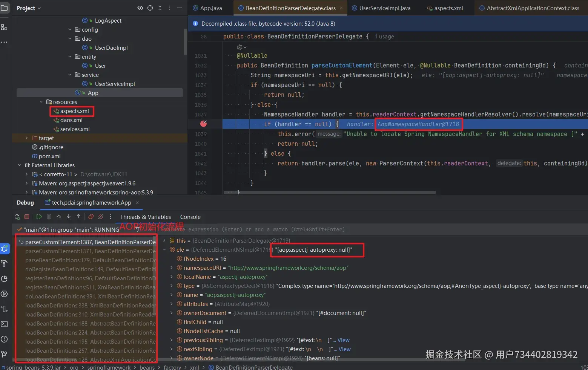
Task: Step over to next line
Action: pos(59,217)
